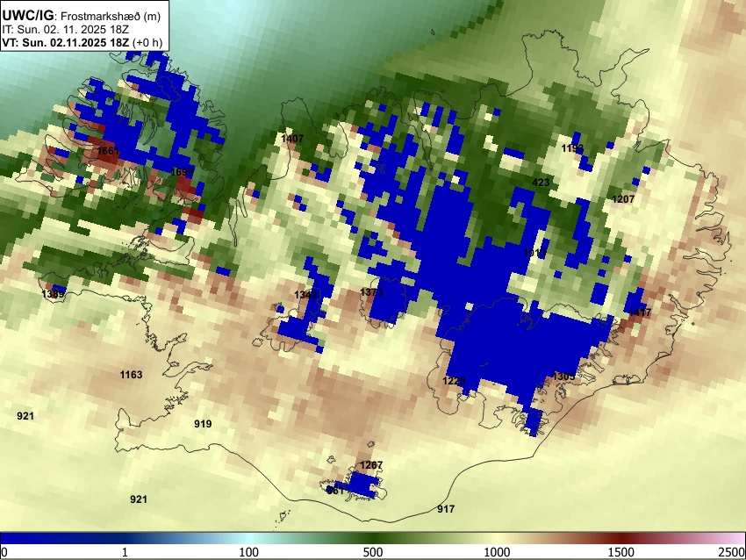Click the '1500' tick on the color scale
746x560 pixels.
point(621,552)
